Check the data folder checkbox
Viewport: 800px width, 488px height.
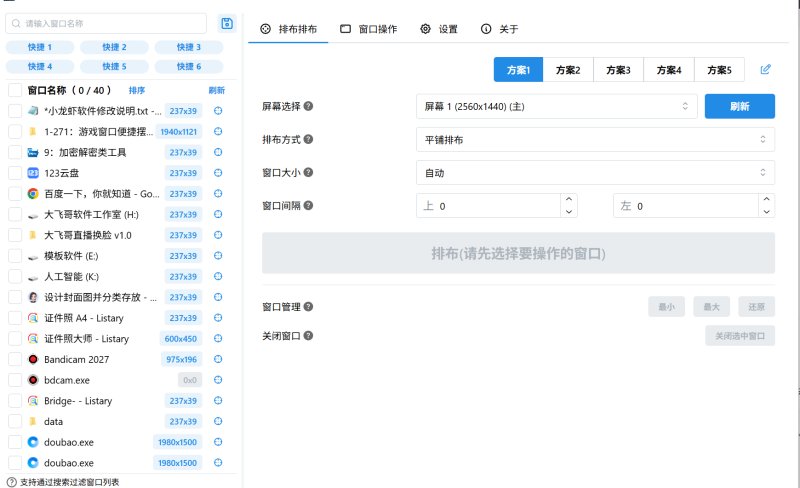pos(15,421)
